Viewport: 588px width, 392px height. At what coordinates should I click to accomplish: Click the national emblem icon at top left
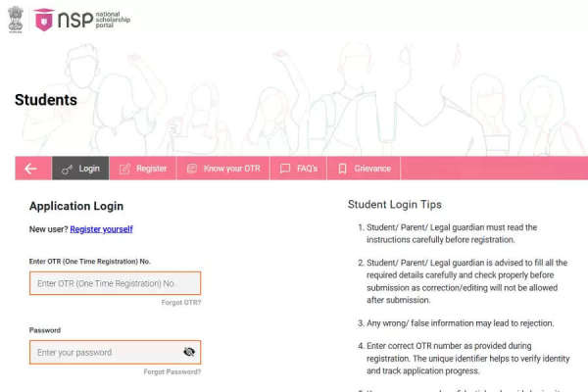point(16,20)
